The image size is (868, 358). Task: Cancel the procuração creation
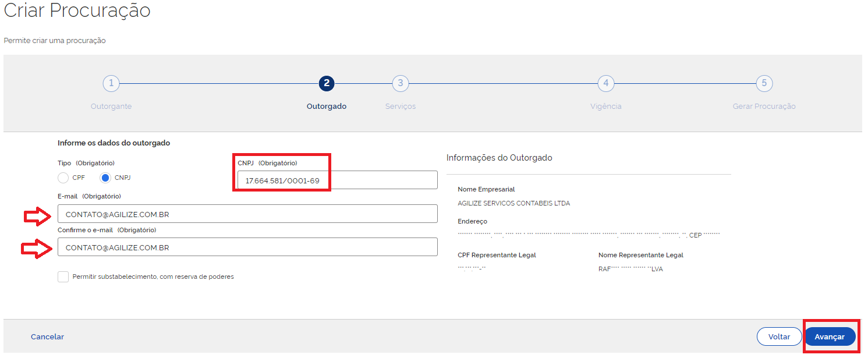47,336
